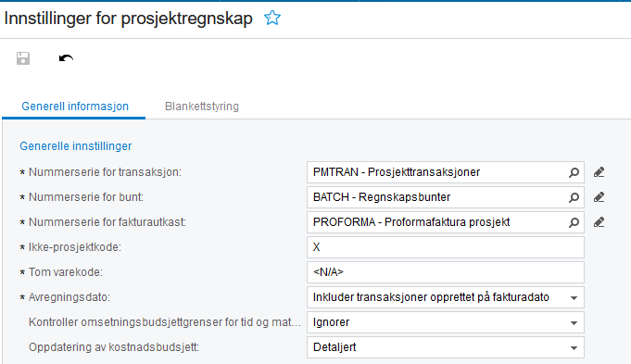Click the Nummerserie for transaksjon label
This screenshot has width=631, height=364.
(x=105, y=172)
